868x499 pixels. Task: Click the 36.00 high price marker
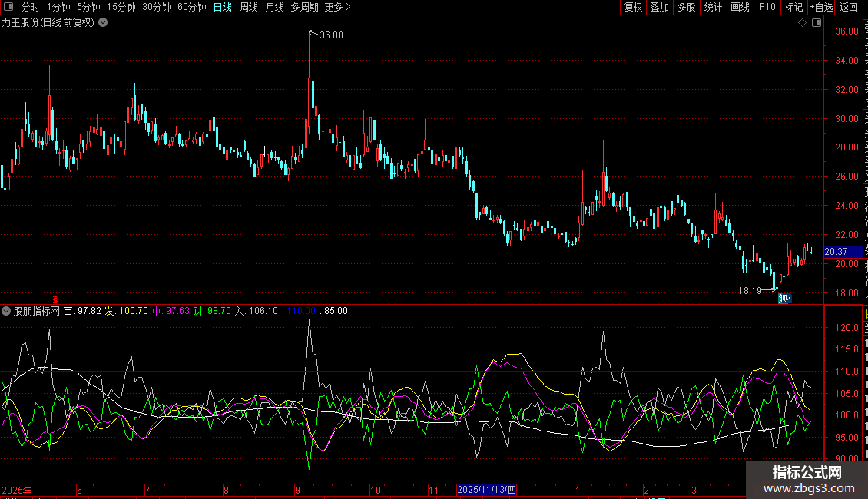pyautogui.click(x=331, y=35)
